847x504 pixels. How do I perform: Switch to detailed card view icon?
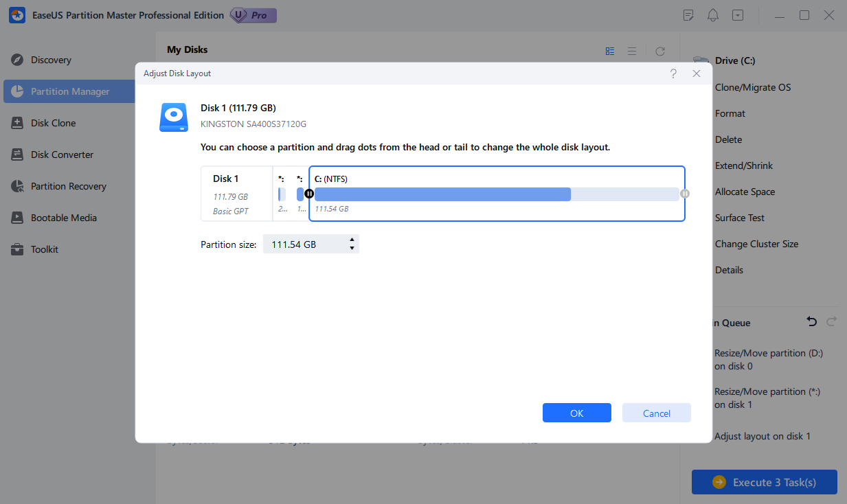click(x=610, y=51)
